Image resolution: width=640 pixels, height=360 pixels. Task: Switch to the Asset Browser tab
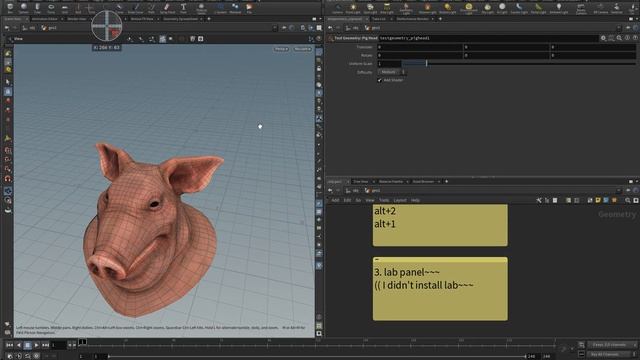pos(423,182)
